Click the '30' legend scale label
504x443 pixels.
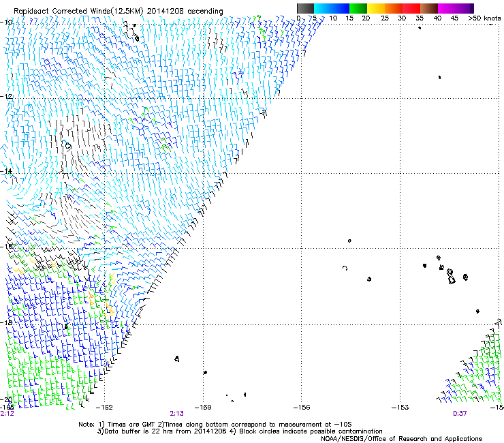point(402,18)
